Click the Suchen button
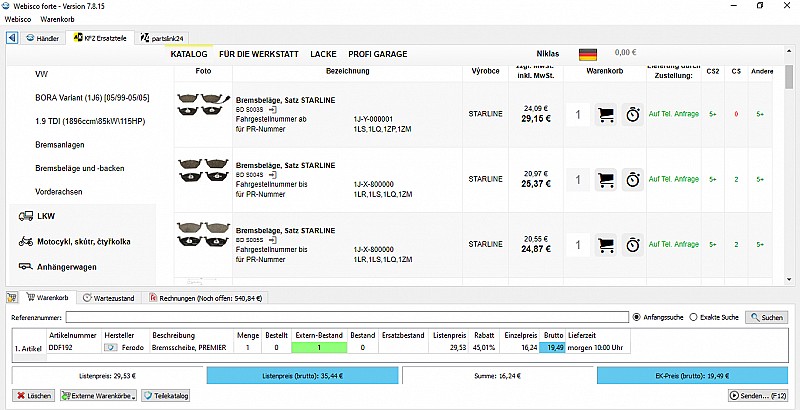The image size is (800, 410). click(x=766, y=317)
